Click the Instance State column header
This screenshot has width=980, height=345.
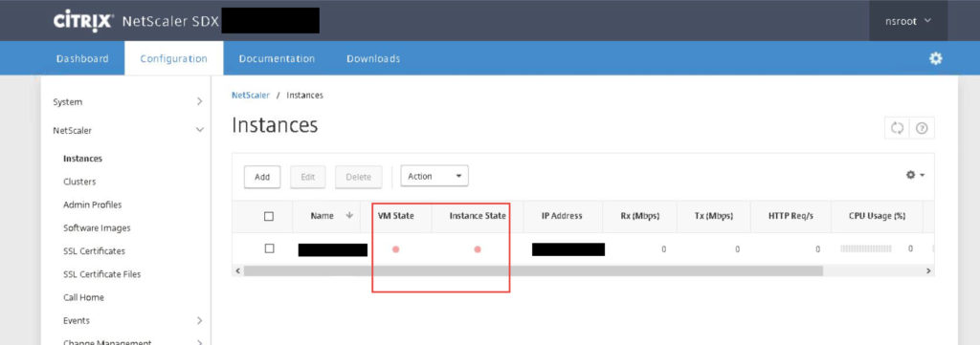pos(478,216)
